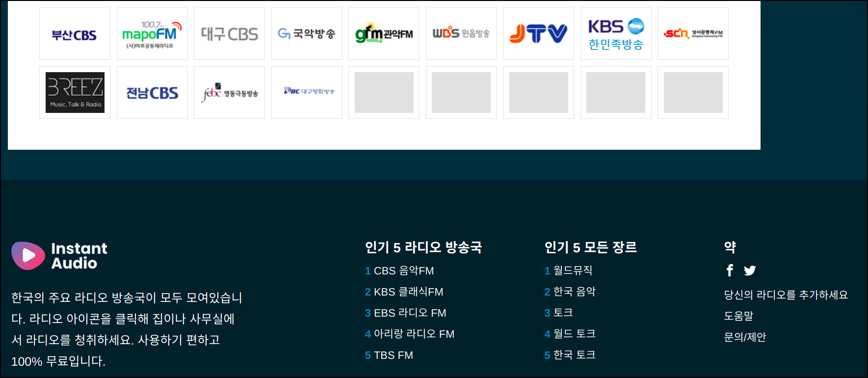Viewport: 868px width, 378px height.
Task: Select the 전남CBS station logo
Action: pyautogui.click(x=152, y=92)
